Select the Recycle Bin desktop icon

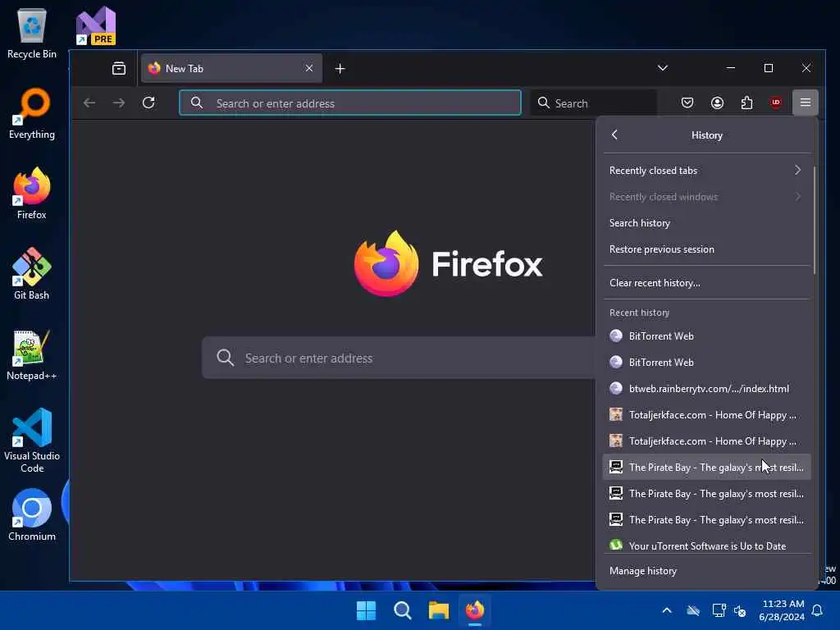pos(32,33)
